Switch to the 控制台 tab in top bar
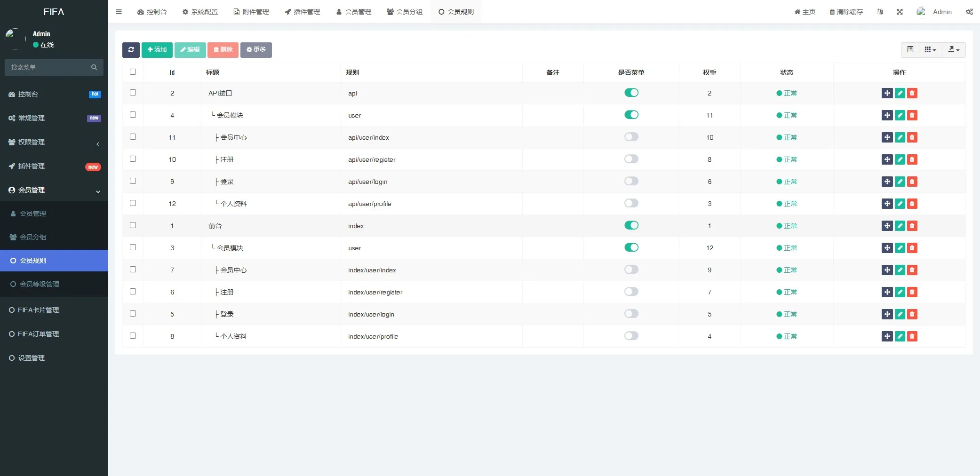Screen dimensions: 980x476 pos(152,12)
